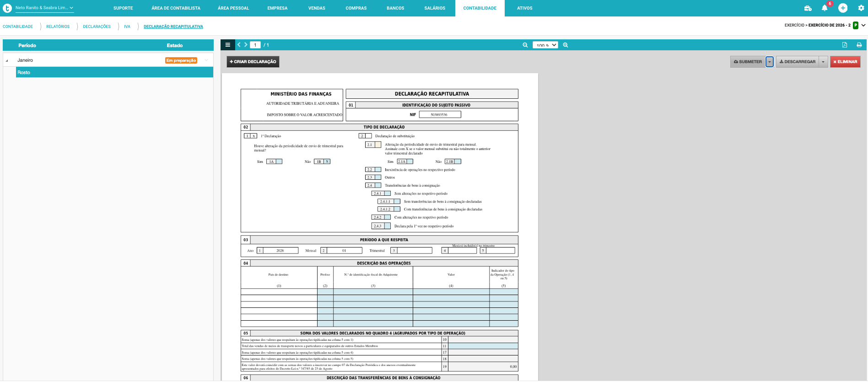Click the Descarregar button
This screenshot has width=868, height=382.
pyautogui.click(x=798, y=62)
